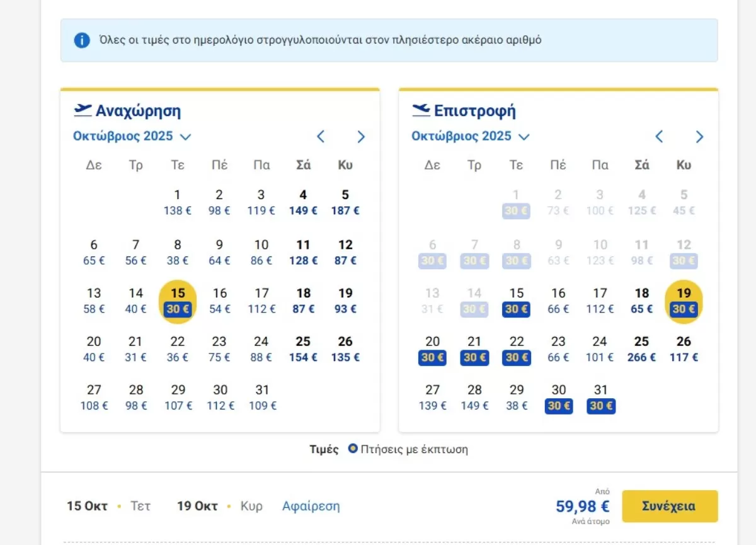This screenshot has width=756, height=545.
Task: Open the Οκτώβριος 2025 dropdown for return
Action: 470,136
